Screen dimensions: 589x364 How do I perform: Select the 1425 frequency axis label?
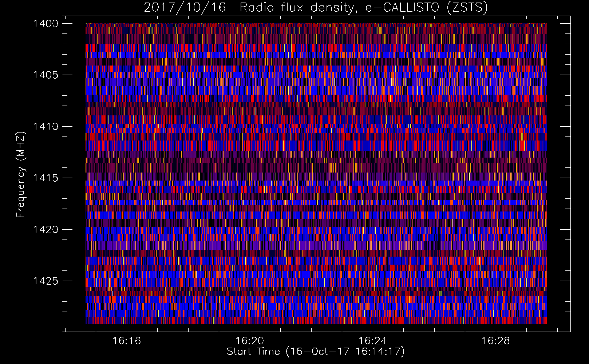(x=46, y=281)
